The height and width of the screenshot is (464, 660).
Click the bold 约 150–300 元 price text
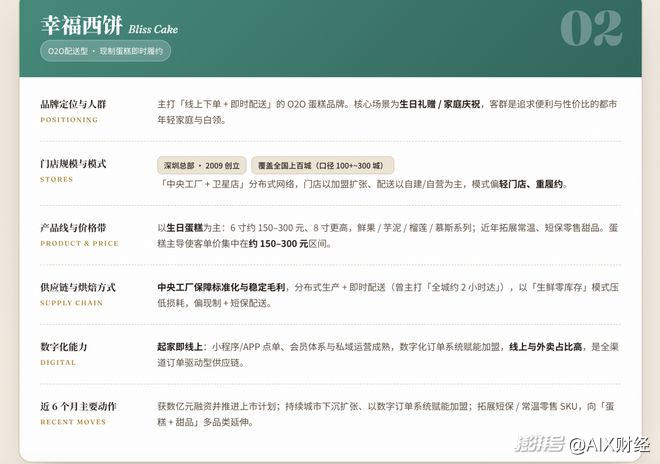tap(278, 244)
